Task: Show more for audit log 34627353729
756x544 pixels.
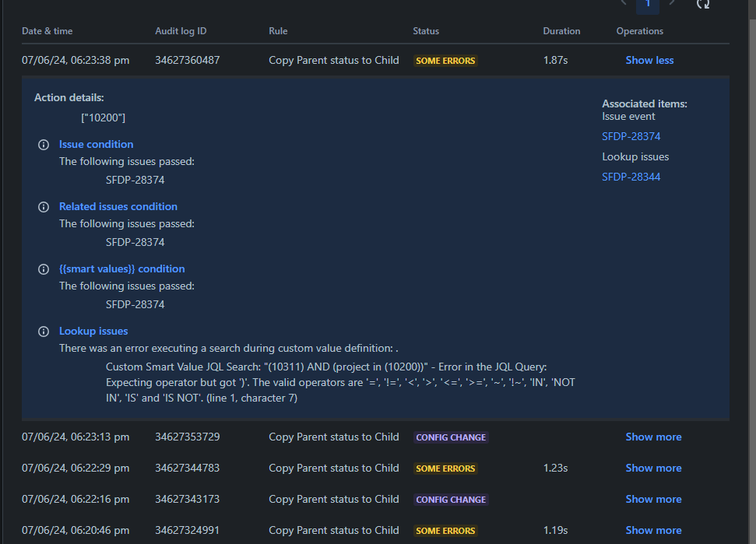Action: click(x=653, y=437)
